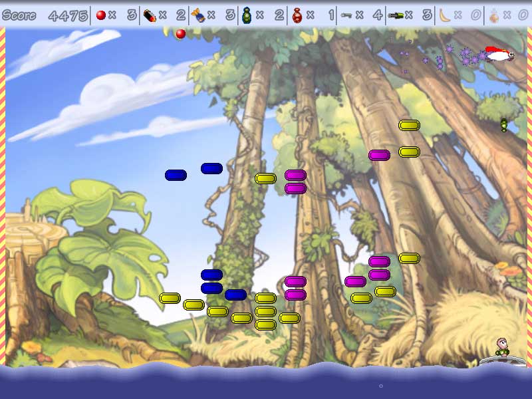Image resolution: width=532 pixels, height=399 pixels.
Task: Click the blue-yellow rocket inventory icon
Action: (198, 15)
